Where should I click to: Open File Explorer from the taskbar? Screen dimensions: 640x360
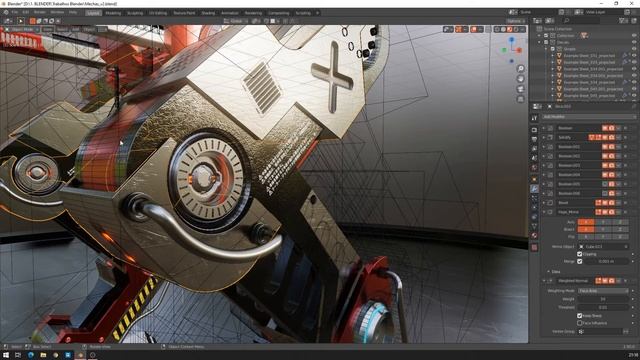[43, 355]
